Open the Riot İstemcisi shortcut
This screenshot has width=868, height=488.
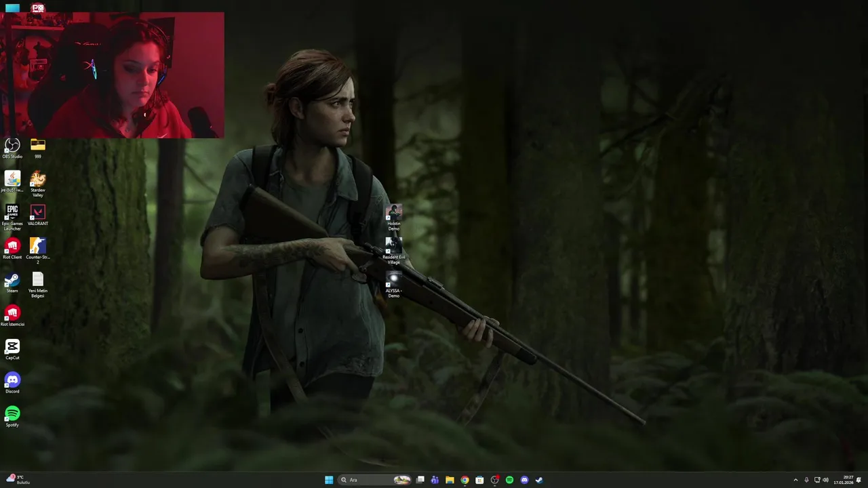[12, 316]
